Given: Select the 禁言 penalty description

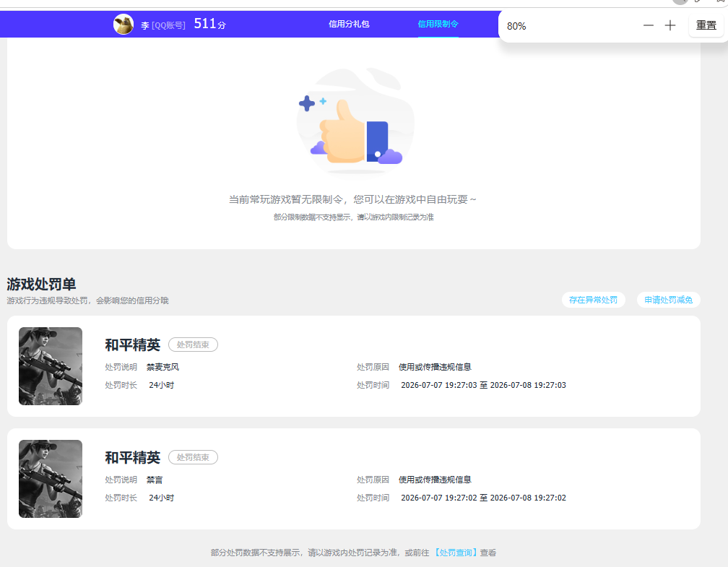Looking at the screenshot, I should pos(155,480).
